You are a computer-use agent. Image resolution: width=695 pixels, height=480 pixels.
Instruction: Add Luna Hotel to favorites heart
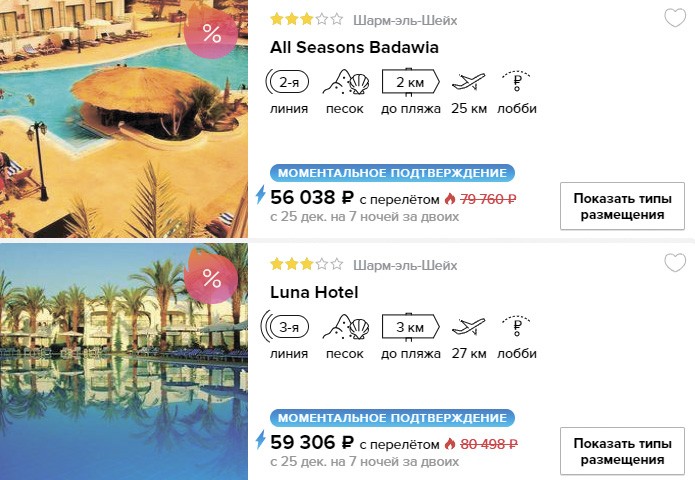[x=675, y=263]
